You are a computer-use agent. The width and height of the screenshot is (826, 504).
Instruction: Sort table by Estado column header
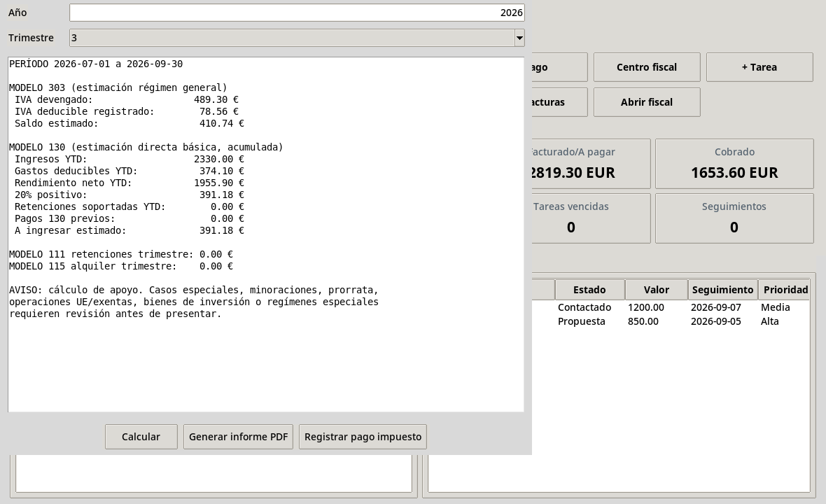click(589, 290)
